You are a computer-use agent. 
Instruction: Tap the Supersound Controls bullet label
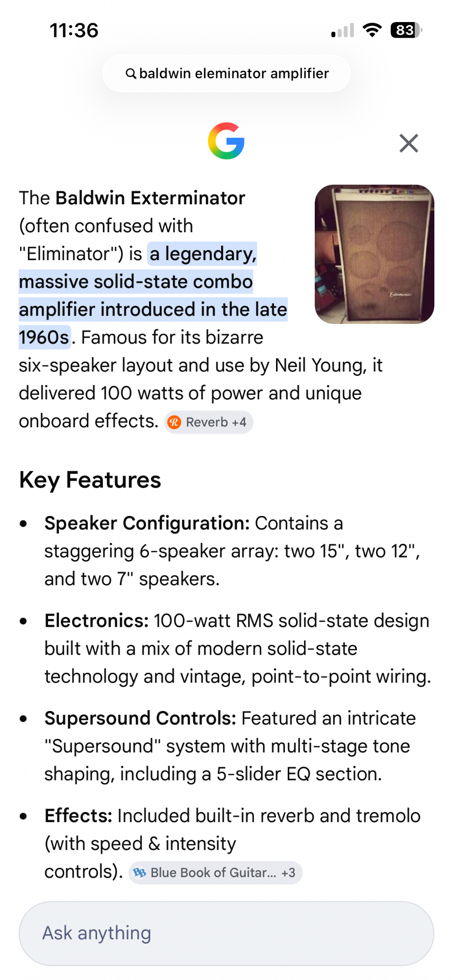(141, 718)
